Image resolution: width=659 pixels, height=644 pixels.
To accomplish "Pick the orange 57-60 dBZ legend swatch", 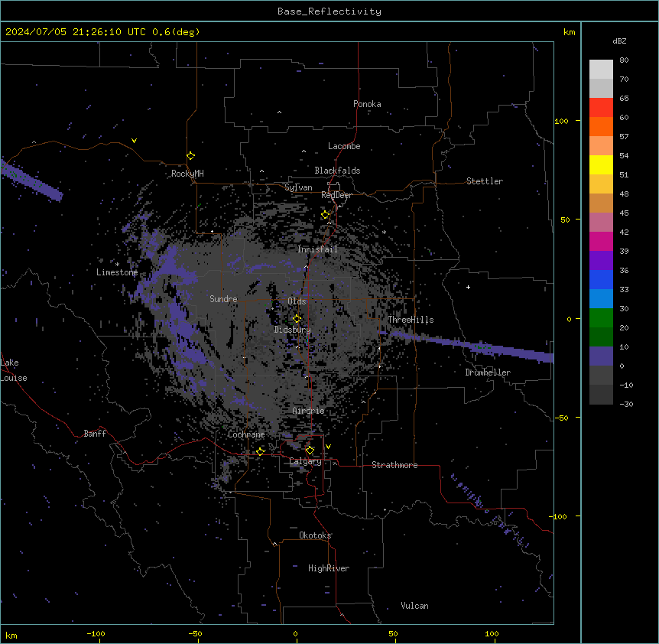I will point(601,126).
